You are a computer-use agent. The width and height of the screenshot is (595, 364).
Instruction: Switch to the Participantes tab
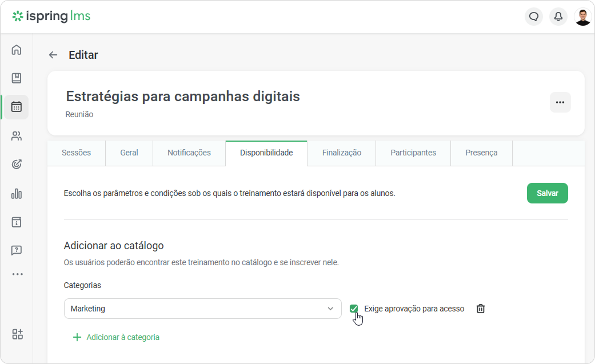(x=413, y=153)
